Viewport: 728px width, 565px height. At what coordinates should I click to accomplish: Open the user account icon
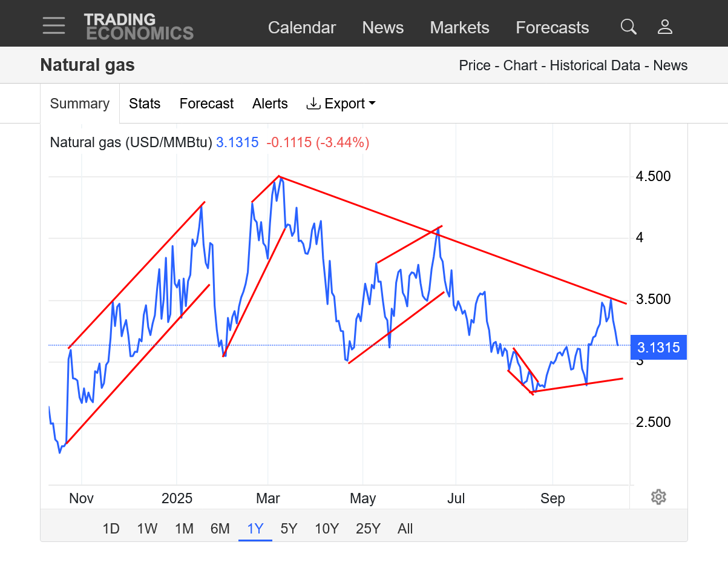pos(665,27)
